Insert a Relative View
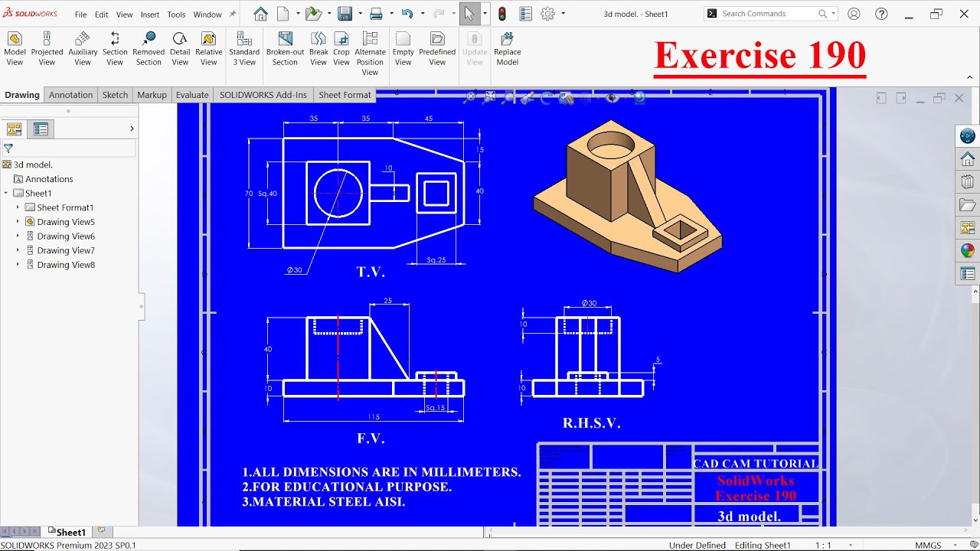Screen dimensions: 980x551 click(x=208, y=49)
